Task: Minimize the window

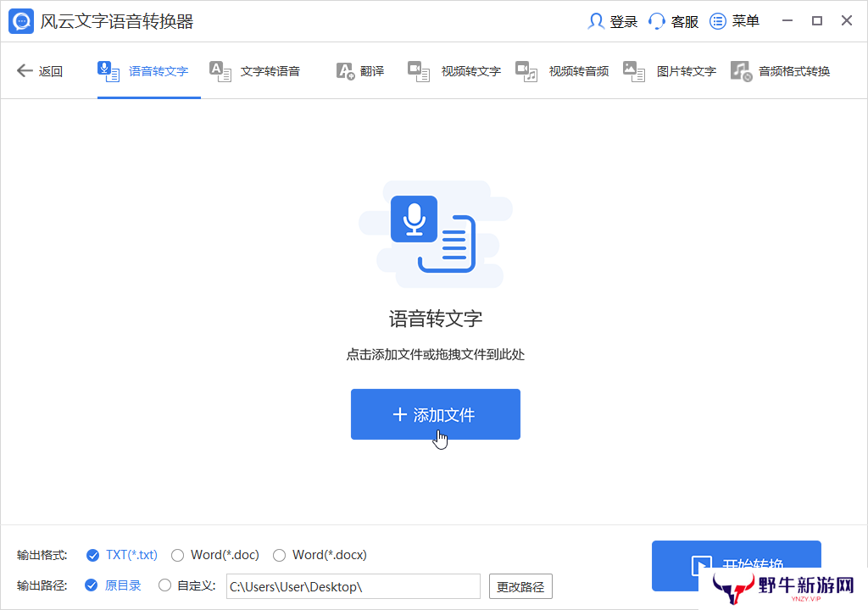Action: pos(787,20)
